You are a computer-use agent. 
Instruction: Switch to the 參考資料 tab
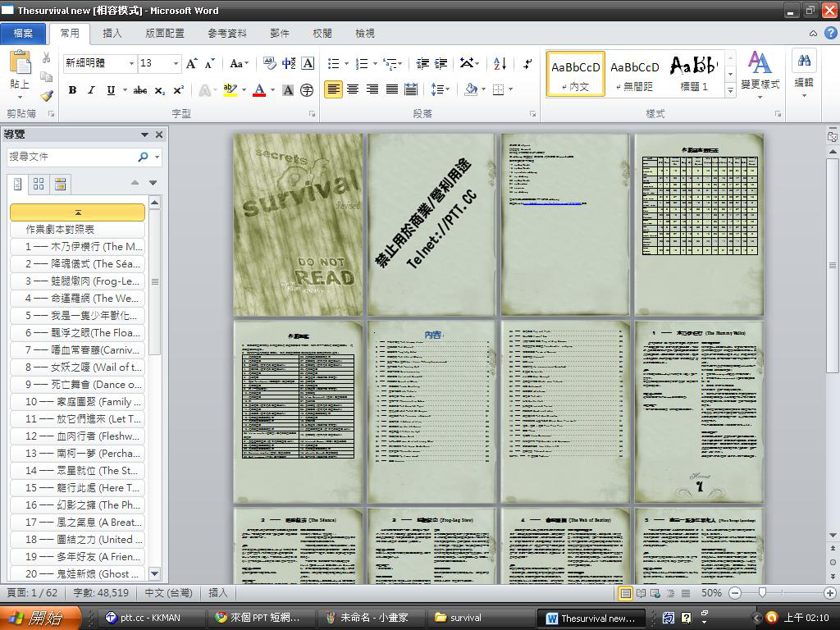(228, 33)
